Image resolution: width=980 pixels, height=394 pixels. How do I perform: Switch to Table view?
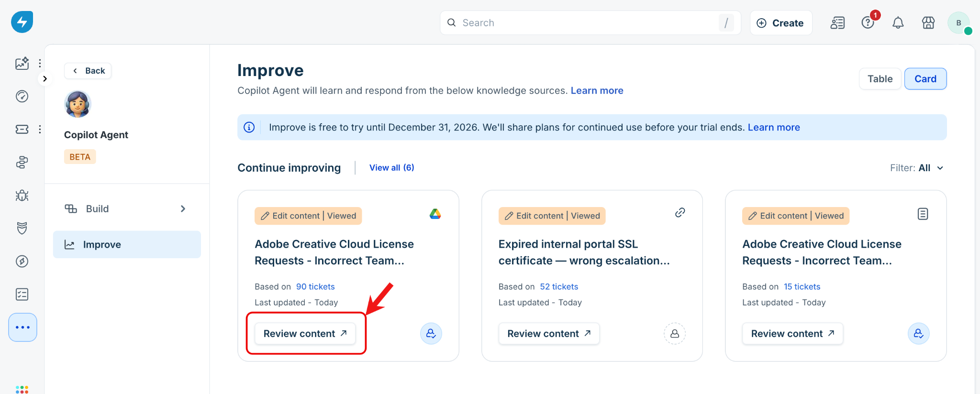880,79
